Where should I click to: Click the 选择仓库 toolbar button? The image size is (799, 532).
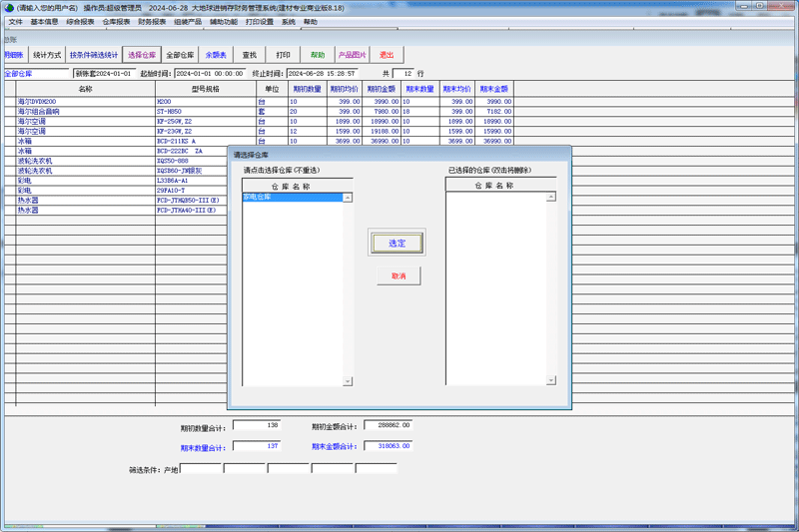[x=142, y=55]
